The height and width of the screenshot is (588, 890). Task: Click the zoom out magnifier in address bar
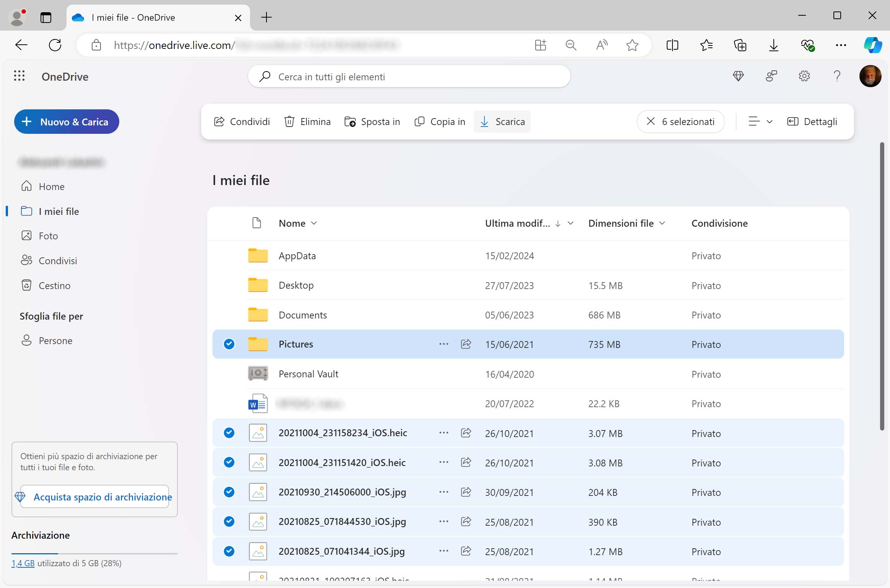[x=571, y=45]
